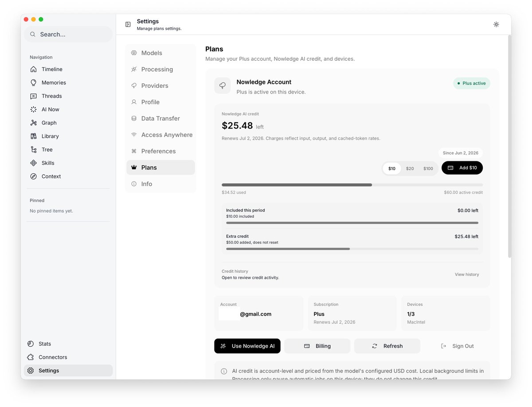532x407 pixels.
Task: Click the $34.52 used text
Action: pyautogui.click(x=234, y=192)
